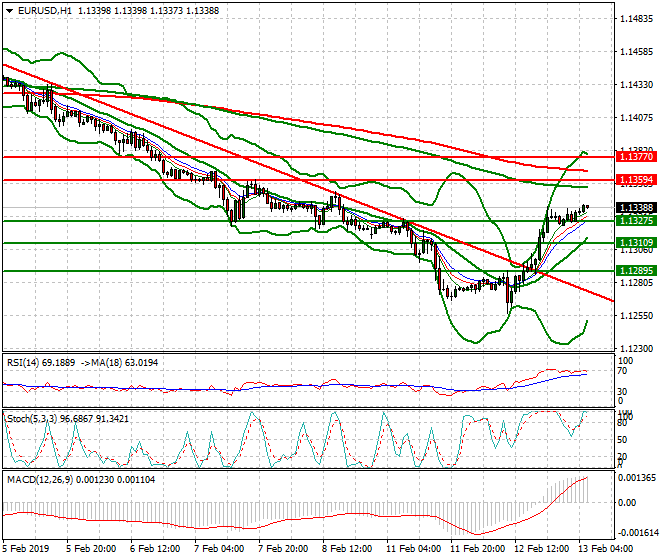Screen dimensions: 660x560
Task: Click the MACD(12,26,9) indicator label
Action: click(81, 480)
